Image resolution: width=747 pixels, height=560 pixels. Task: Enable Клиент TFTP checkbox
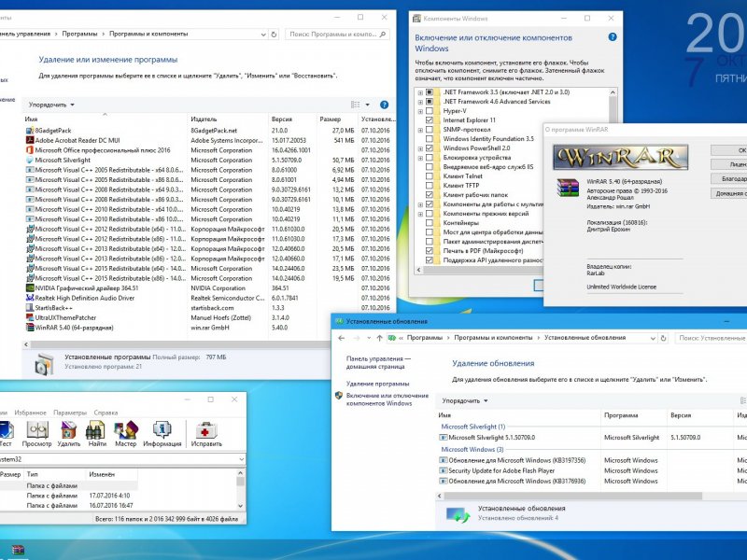point(430,185)
